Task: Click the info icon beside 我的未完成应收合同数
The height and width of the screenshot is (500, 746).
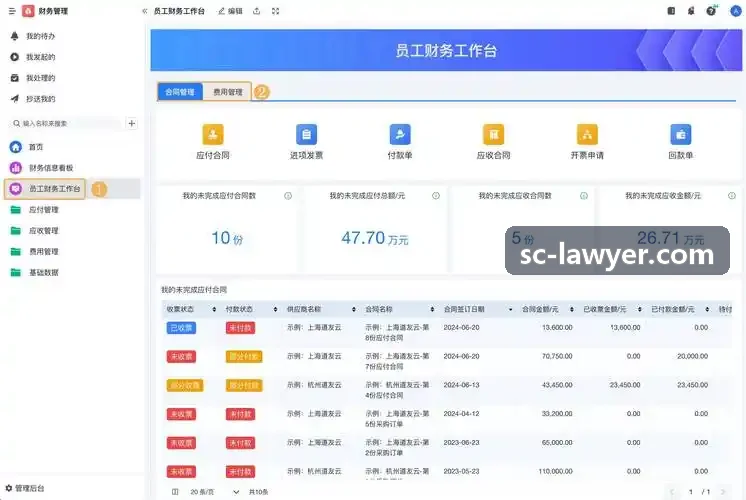Action: [x=584, y=196]
